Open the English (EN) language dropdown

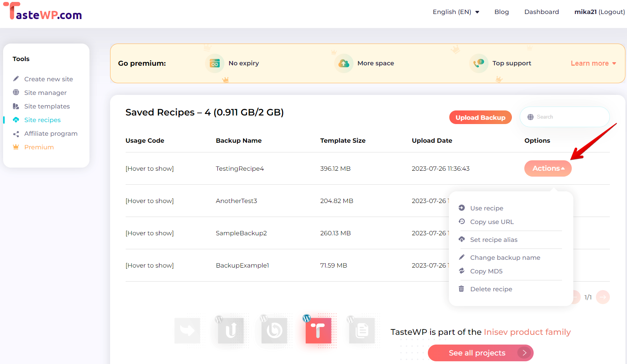tap(456, 12)
